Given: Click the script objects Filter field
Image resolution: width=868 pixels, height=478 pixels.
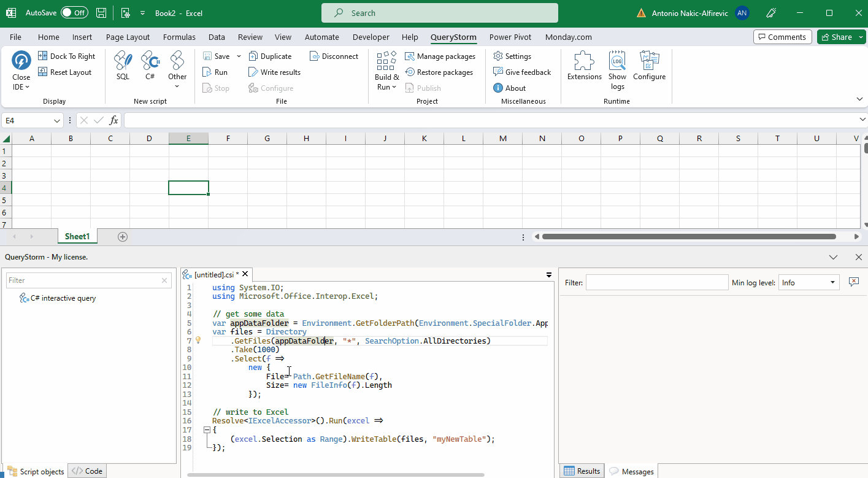Looking at the screenshot, I should click(x=83, y=280).
